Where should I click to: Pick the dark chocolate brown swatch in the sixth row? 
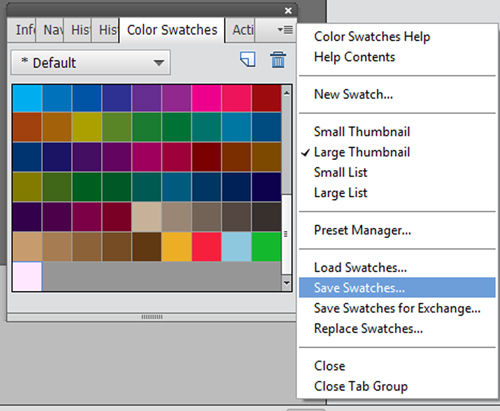tap(147, 247)
